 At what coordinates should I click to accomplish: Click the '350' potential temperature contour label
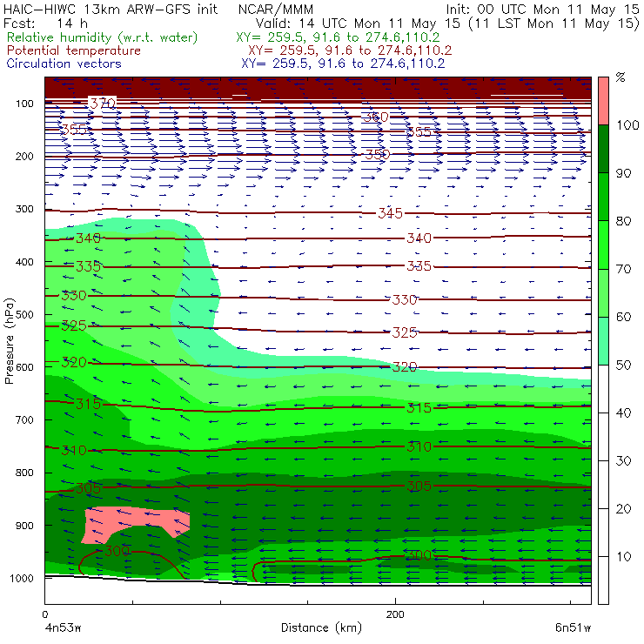pos(378,154)
